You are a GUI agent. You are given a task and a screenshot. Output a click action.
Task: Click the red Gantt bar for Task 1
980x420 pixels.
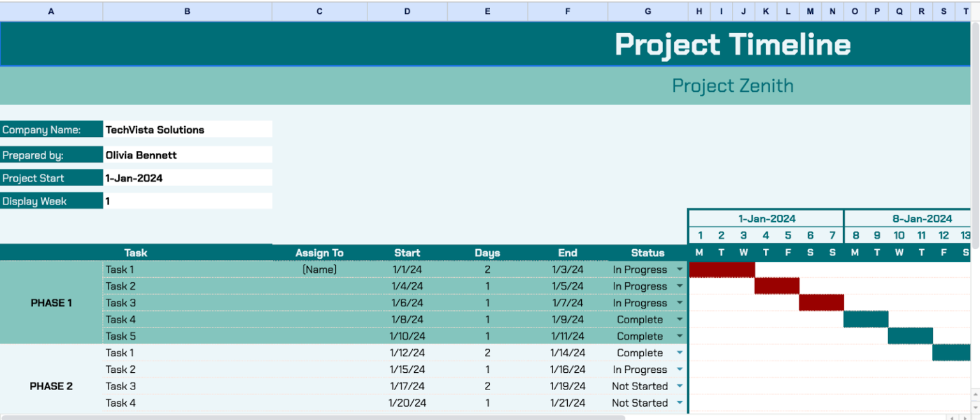pyautogui.click(x=721, y=269)
